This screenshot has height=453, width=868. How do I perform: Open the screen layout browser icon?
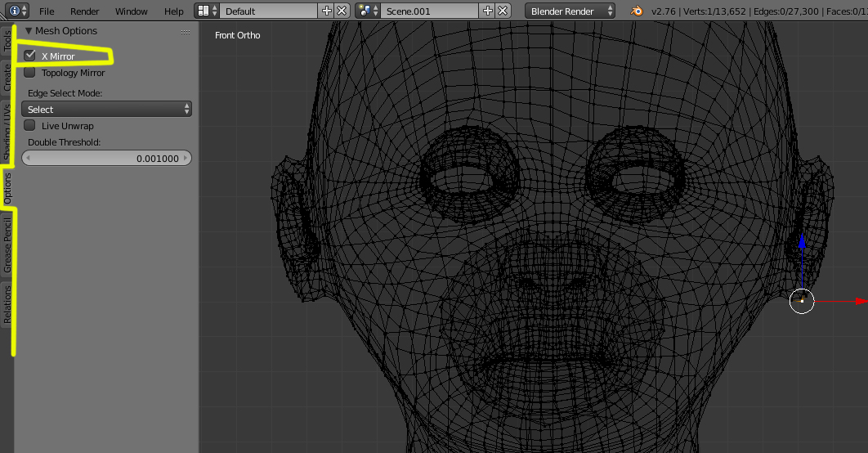pos(204,11)
